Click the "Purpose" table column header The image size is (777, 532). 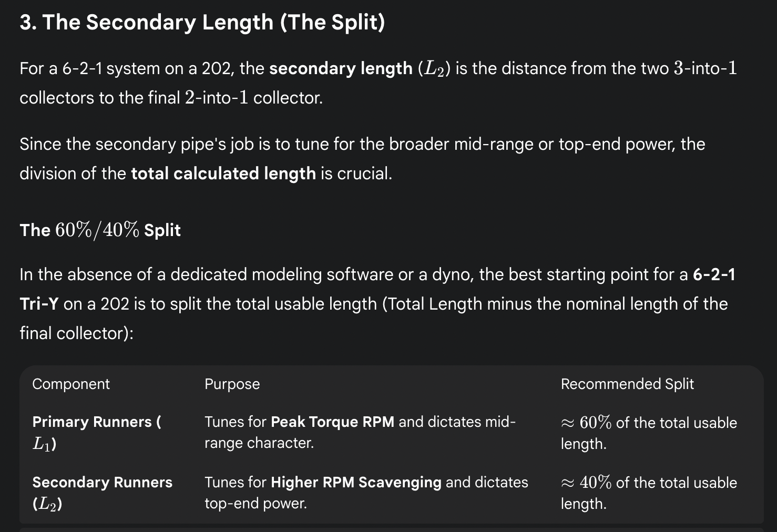[x=232, y=384]
